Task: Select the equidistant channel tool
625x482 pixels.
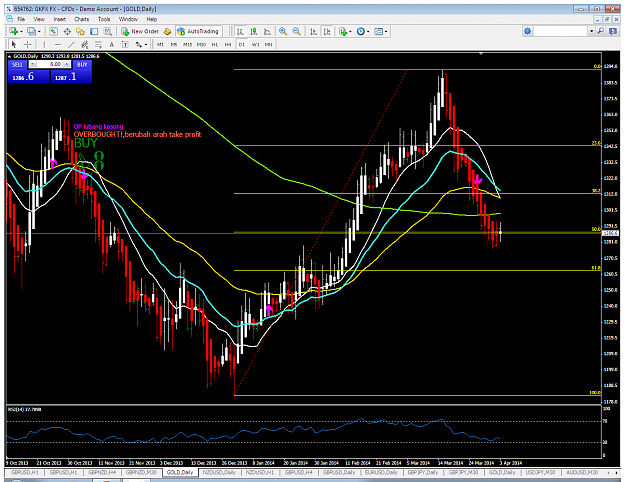Action: [85, 45]
